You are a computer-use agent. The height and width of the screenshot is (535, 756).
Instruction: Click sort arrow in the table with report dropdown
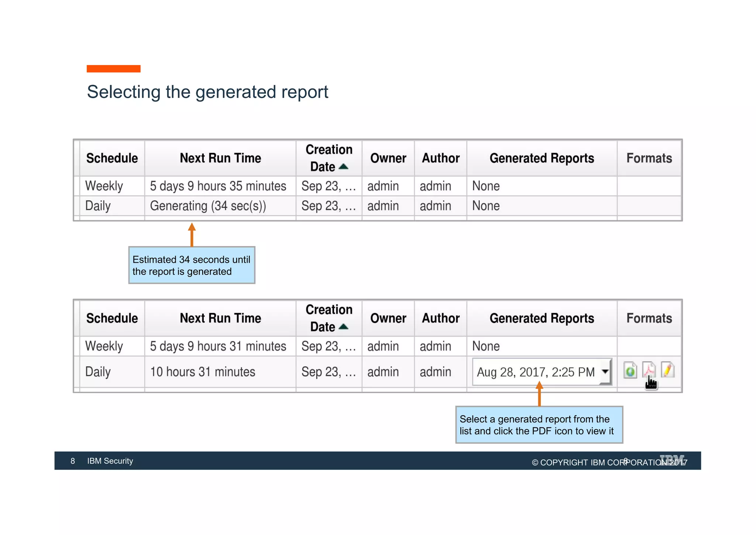point(343,327)
